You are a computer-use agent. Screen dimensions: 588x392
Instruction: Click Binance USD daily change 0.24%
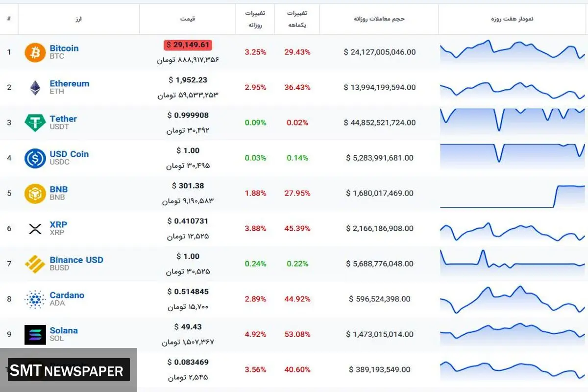point(255,264)
